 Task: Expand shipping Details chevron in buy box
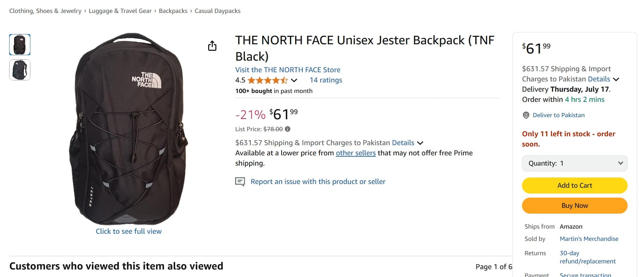616,79
